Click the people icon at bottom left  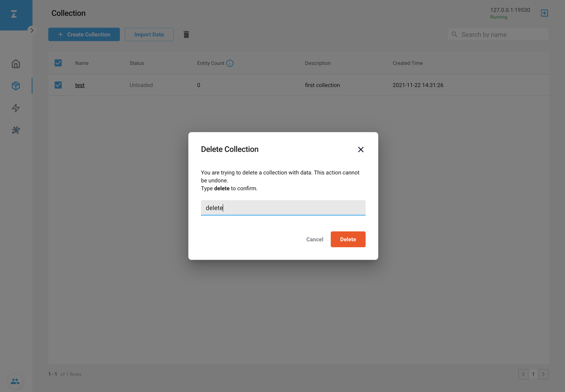pyautogui.click(x=15, y=381)
